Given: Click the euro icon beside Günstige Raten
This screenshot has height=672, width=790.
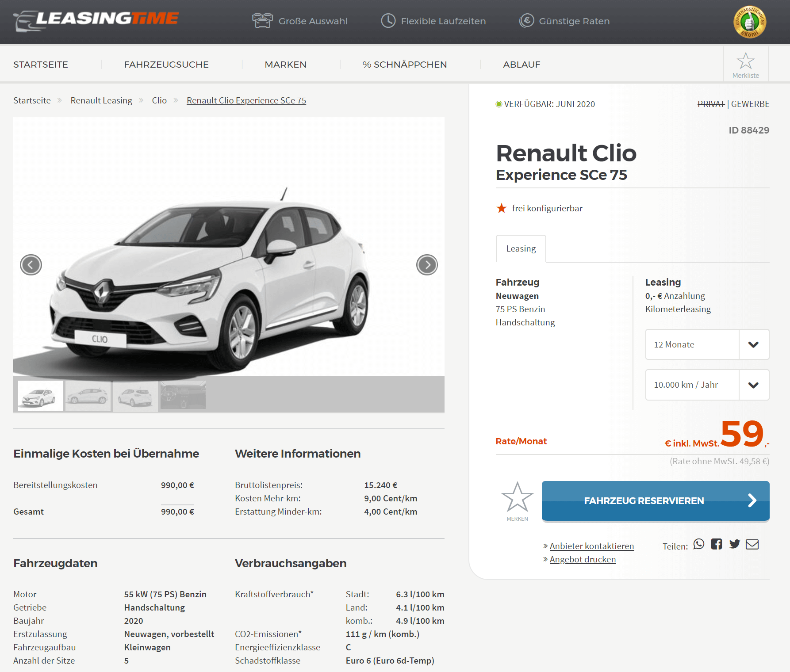Looking at the screenshot, I should (526, 21).
